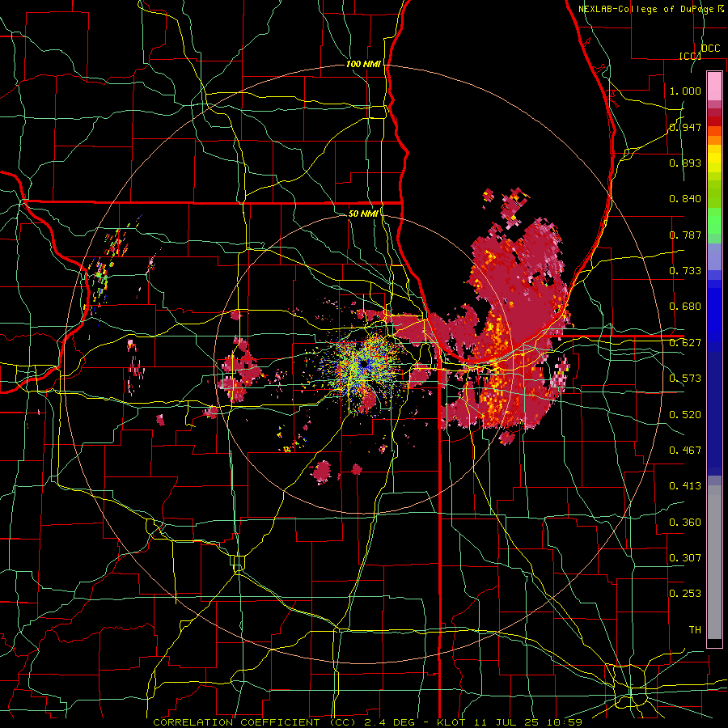The image size is (728, 728).
Task: Click the light pink segment of the color bar
Action: point(714,86)
